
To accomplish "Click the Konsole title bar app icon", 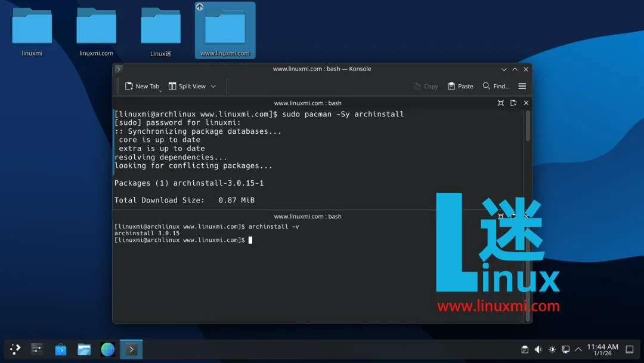I will [119, 69].
